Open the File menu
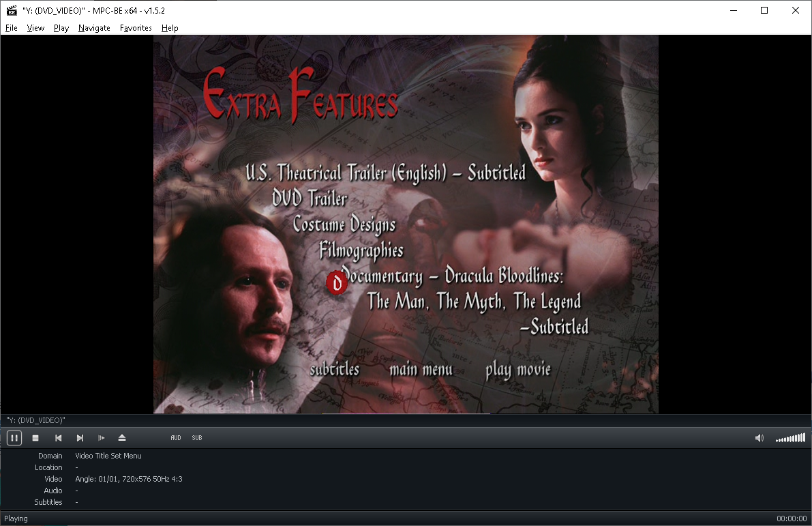The height and width of the screenshot is (526, 812). [12, 28]
